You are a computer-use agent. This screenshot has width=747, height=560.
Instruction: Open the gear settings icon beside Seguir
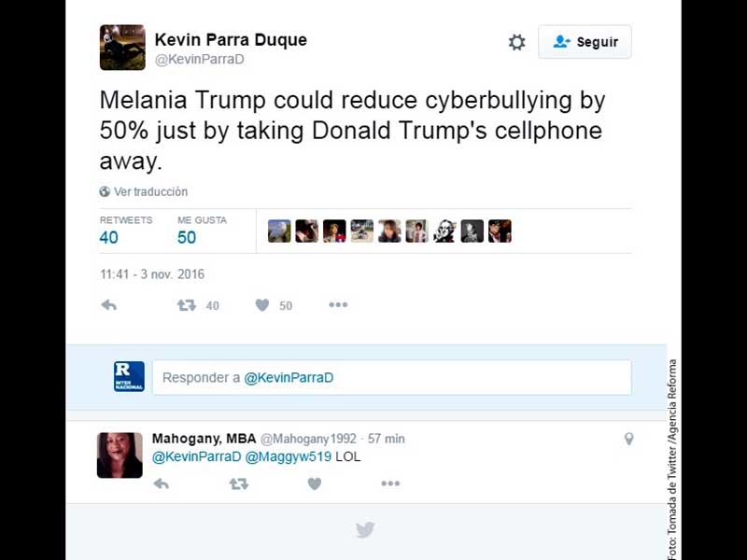[516, 42]
